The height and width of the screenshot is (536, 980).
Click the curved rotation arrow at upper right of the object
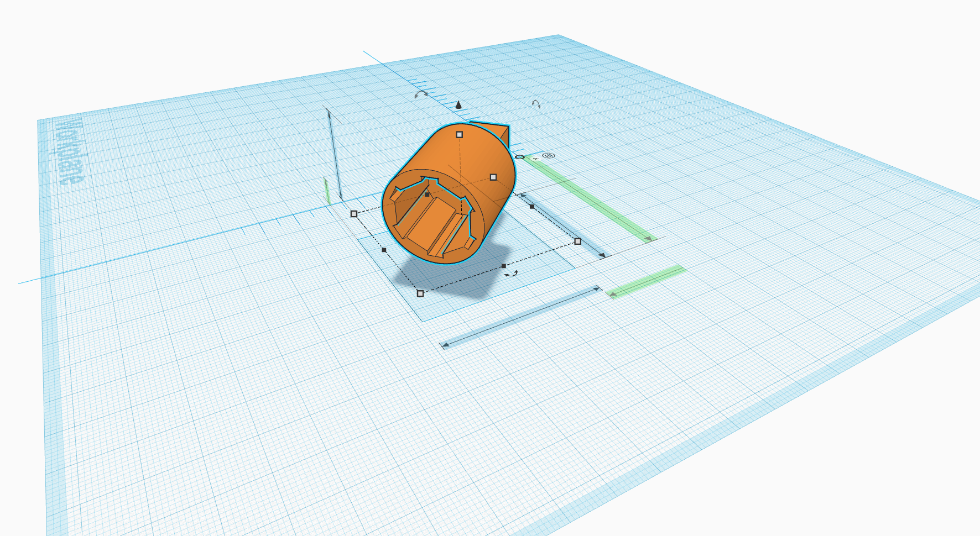click(536, 104)
